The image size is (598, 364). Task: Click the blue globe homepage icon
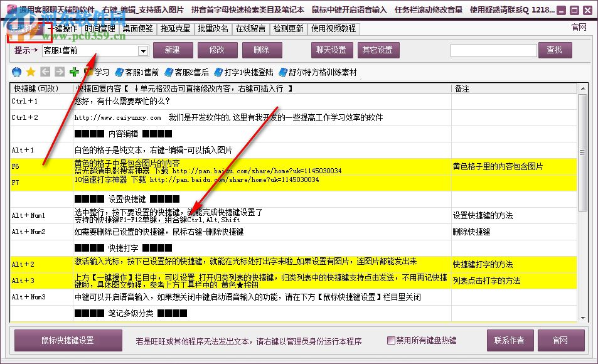pyautogui.click(x=16, y=72)
